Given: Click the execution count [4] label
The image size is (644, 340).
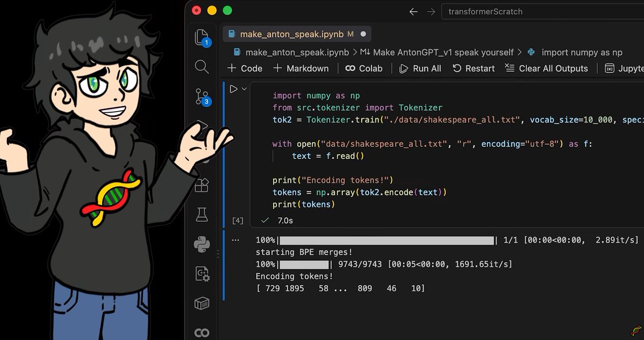Looking at the screenshot, I should pos(238,220).
